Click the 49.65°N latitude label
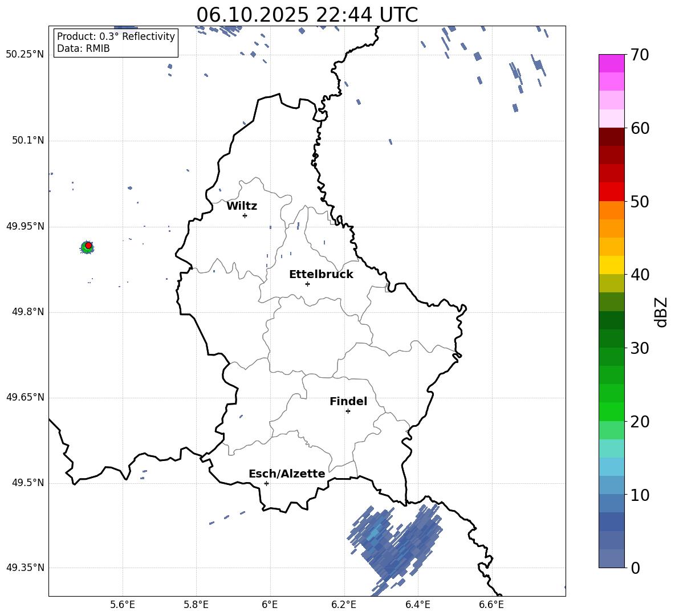 pyautogui.click(x=25, y=397)
